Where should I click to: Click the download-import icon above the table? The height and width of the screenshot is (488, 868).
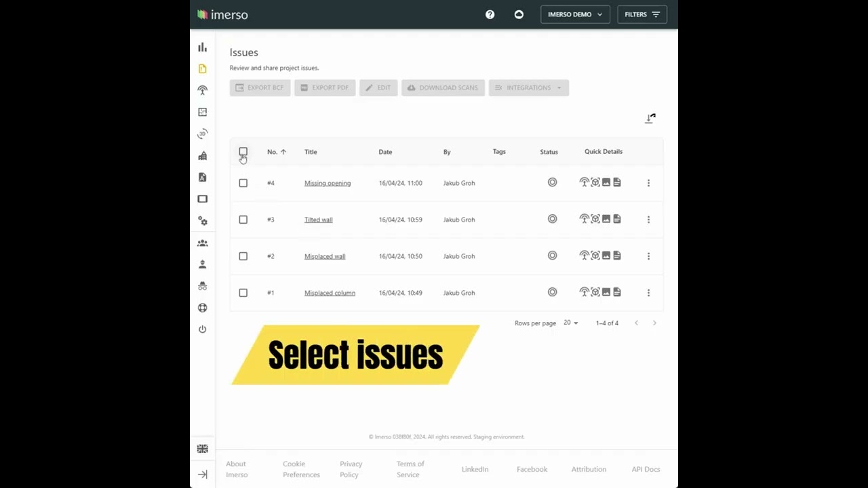650,119
